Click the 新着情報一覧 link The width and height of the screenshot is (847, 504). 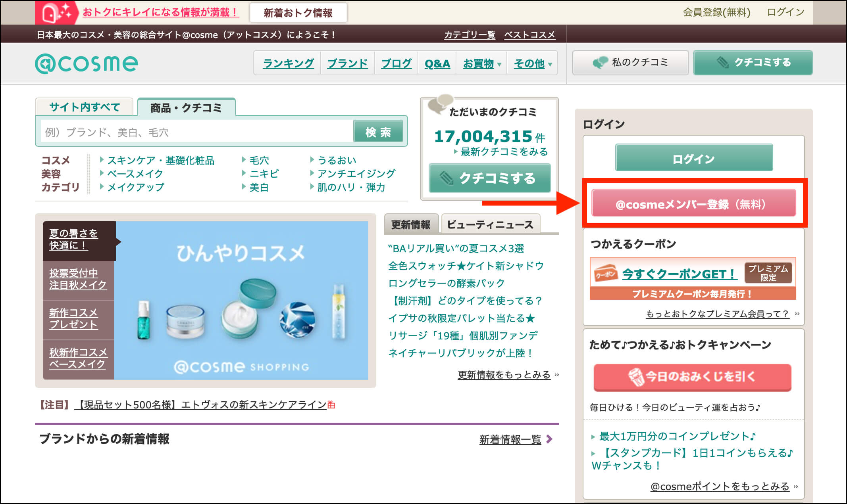click(x=510, y=439)
